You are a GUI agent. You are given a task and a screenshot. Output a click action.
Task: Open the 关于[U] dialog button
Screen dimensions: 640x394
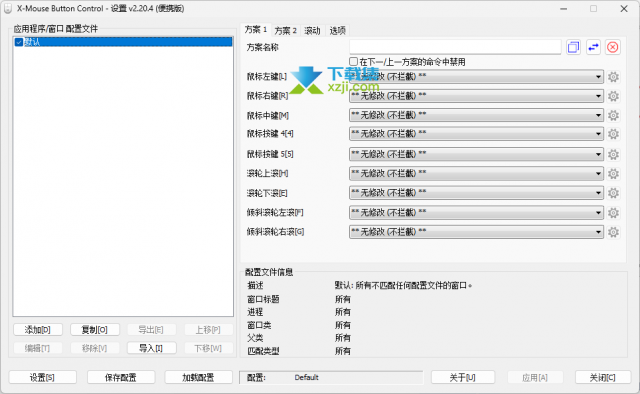[463, 377]
